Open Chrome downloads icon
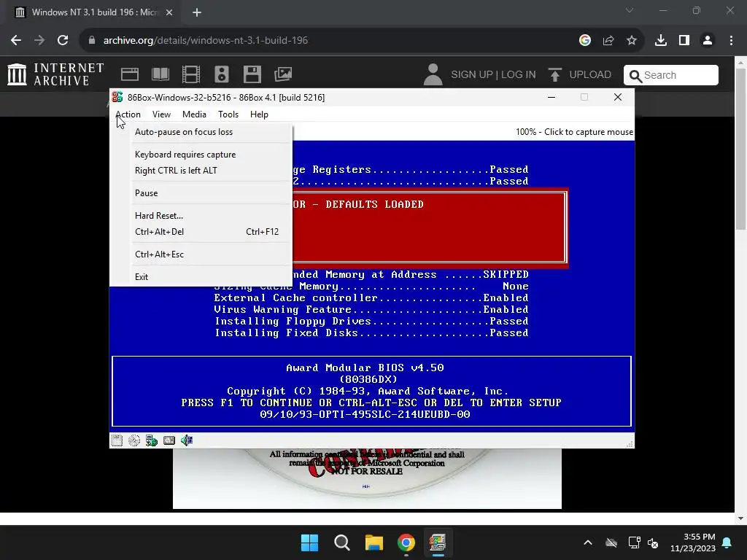 pyautogui.click(x=661, y=41)
